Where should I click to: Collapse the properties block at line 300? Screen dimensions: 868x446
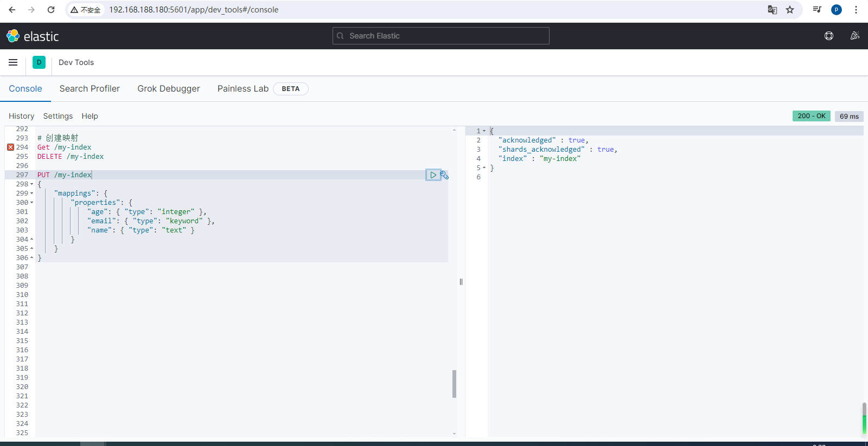[x=31, y=203]
